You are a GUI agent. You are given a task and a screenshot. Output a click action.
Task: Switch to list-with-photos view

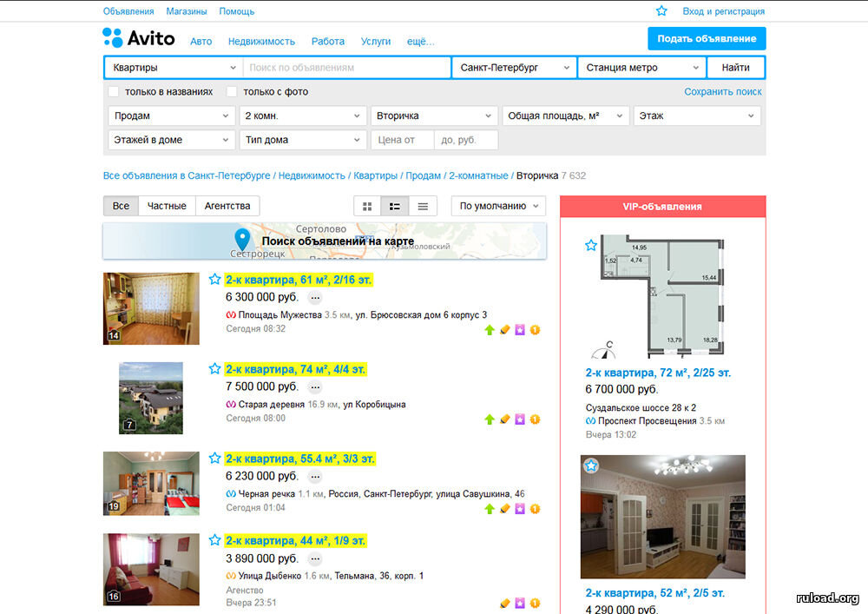point(395,206)
